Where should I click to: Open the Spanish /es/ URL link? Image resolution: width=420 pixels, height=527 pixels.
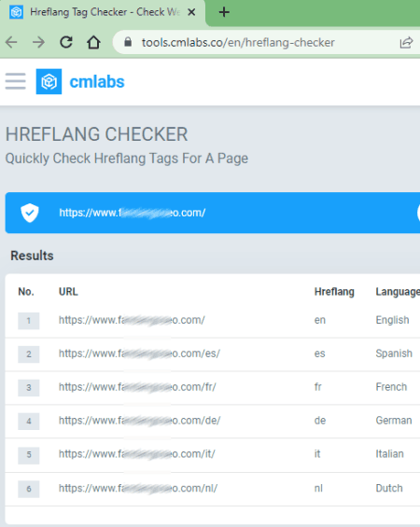coord(139,354)
